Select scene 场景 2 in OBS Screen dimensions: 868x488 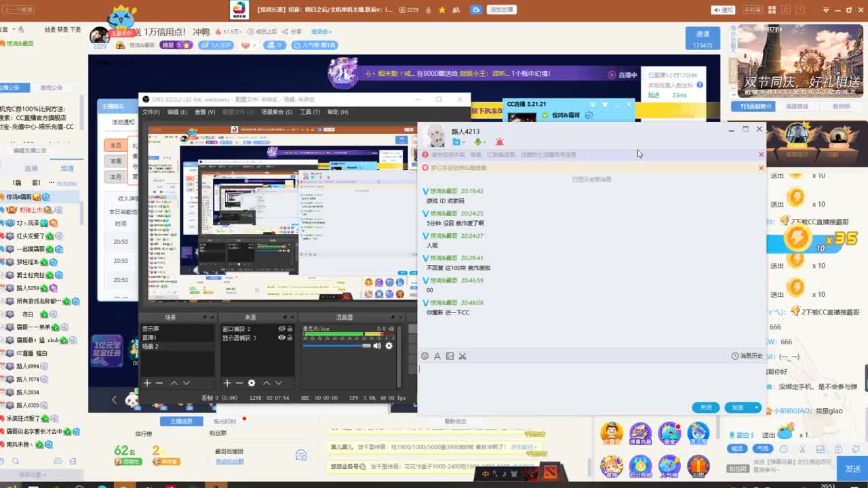(x=178, y=346)
